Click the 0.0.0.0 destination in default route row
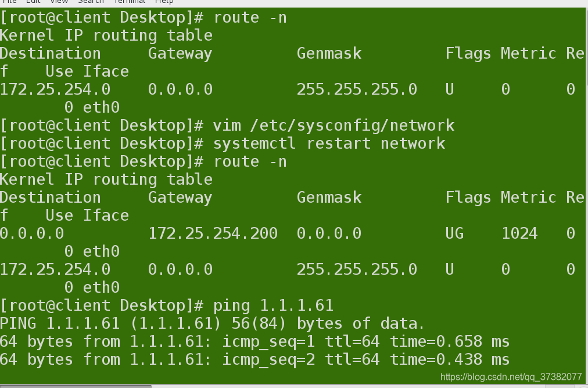Viewport: 588px width, 388px height. coord(32,233)
